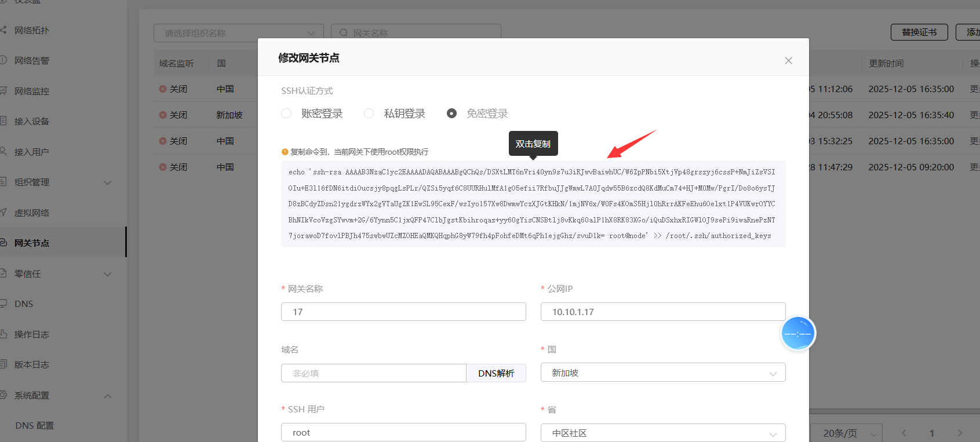The height and width of the screenshot is (442, 980).
Task: Click the 接入用户 sidebar icon
Action: pyautogui.click(x=3, y=151)
